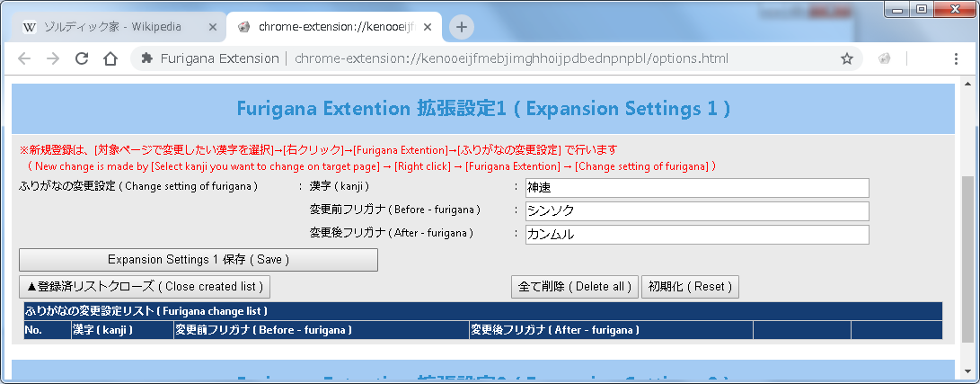Click the vertical page scrollbar thumb
Image resolution: width=980 pixels, height=384 pixels.
(x=967, y=258)
